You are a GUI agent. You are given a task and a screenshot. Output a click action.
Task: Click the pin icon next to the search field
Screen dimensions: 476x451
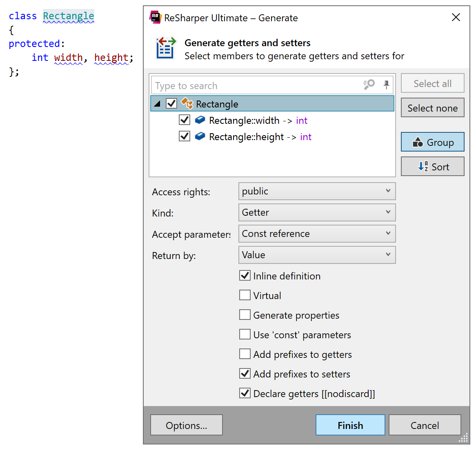click(x=386, y=85)
